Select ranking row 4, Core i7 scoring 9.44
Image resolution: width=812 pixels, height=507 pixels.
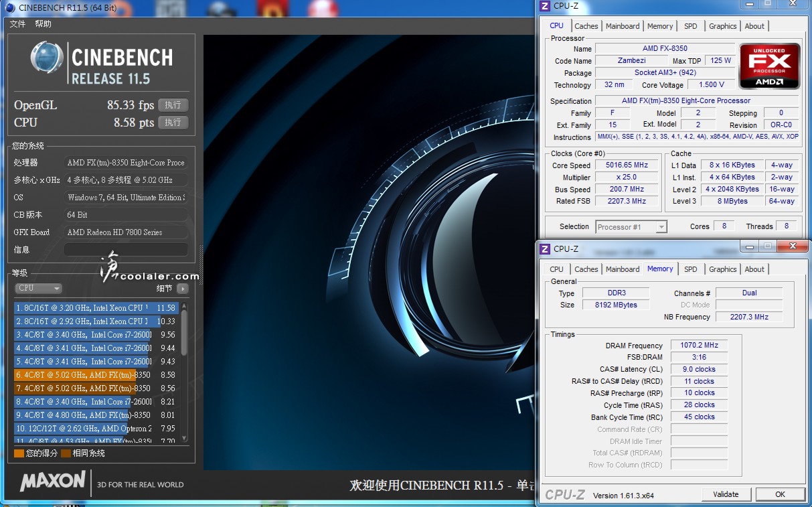tap(96, 348)
